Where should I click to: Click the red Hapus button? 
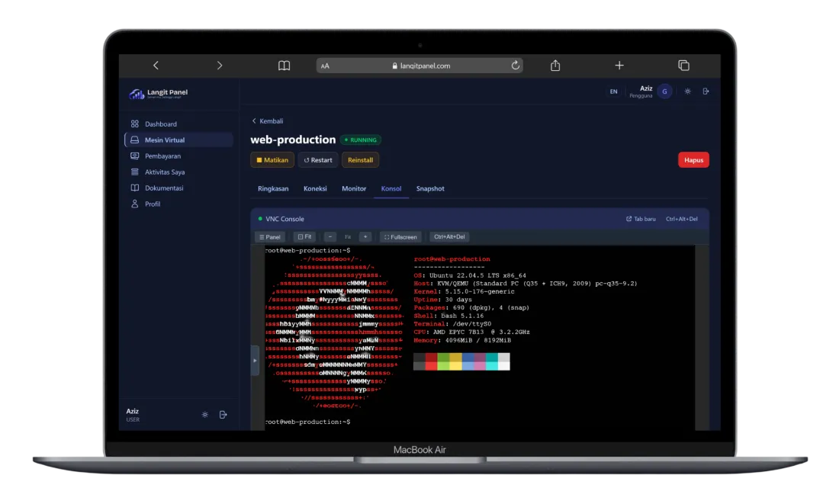coord(693,160)
